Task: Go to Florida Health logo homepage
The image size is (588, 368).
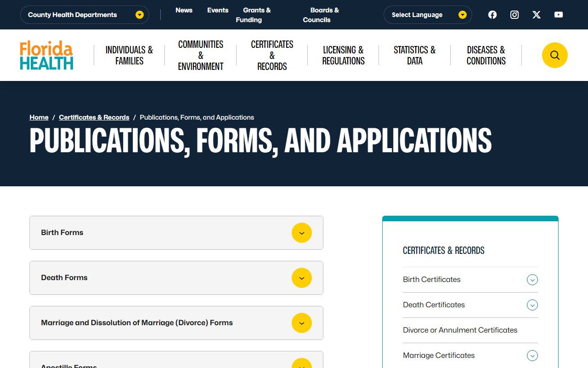Action: click(46, 55)
